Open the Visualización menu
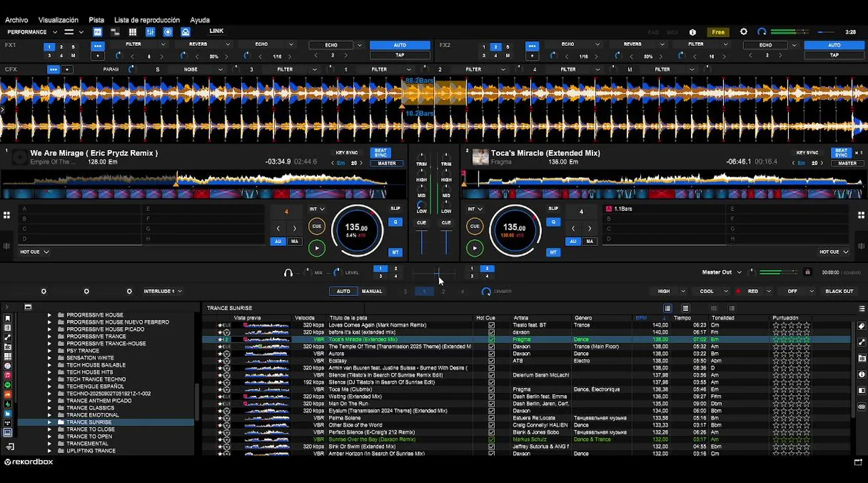The width and height of the screenshot is (868, 483). click(x=58, y=20)
